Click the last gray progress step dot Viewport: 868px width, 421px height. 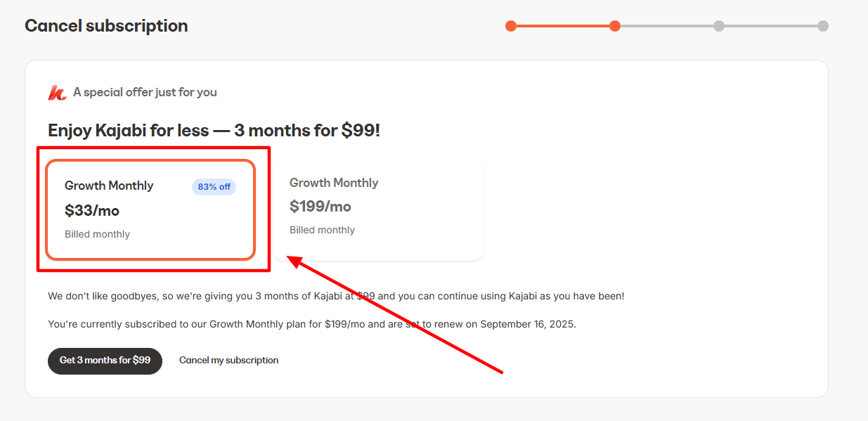pos(823,26)
